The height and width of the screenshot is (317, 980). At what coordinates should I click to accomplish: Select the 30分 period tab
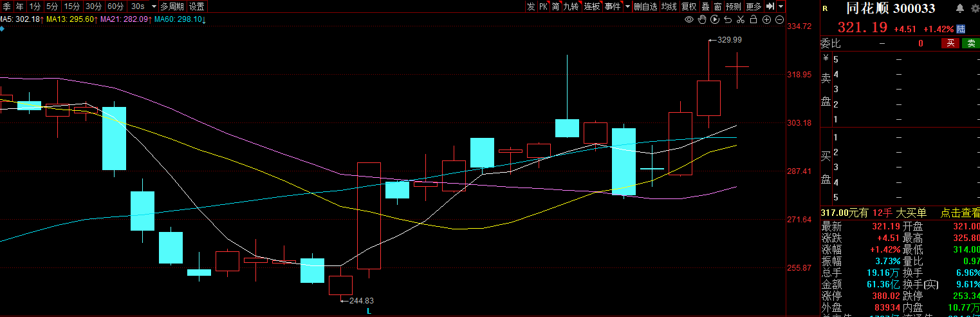(x=94, y=6)
